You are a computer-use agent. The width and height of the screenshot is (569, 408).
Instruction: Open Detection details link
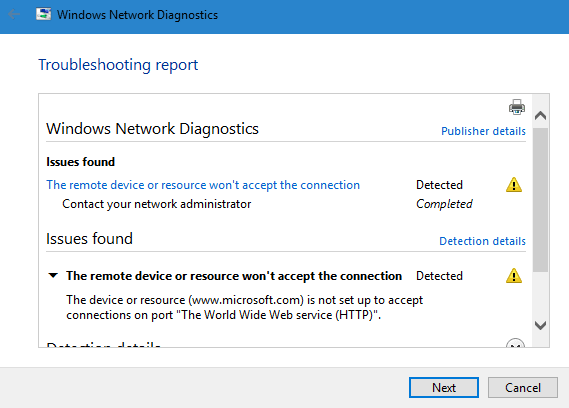483,241
